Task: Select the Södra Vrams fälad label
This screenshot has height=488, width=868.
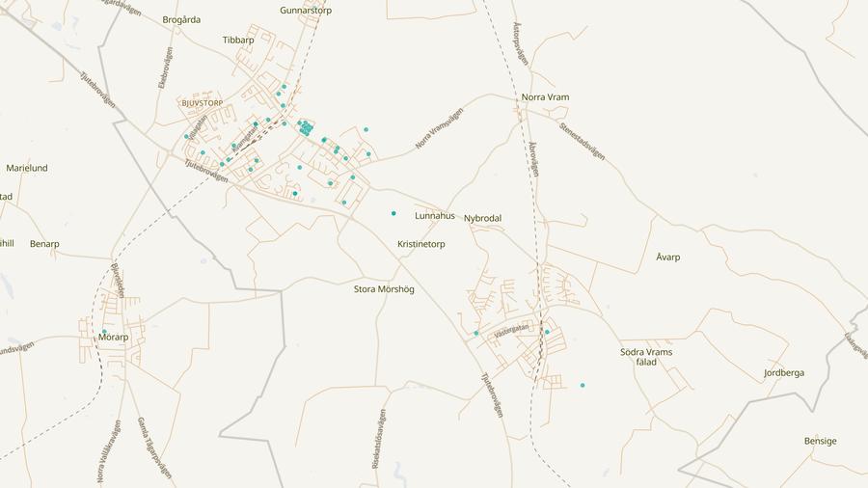Action: point(646,357)
